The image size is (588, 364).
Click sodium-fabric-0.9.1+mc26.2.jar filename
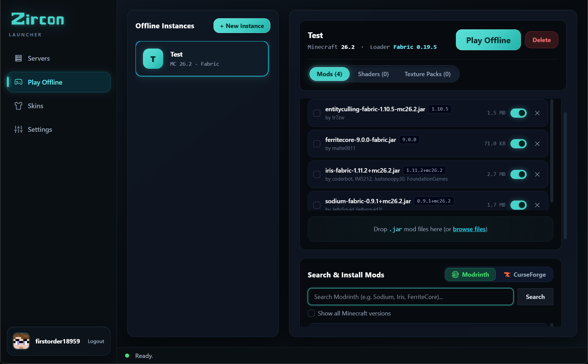pos(368,201)
